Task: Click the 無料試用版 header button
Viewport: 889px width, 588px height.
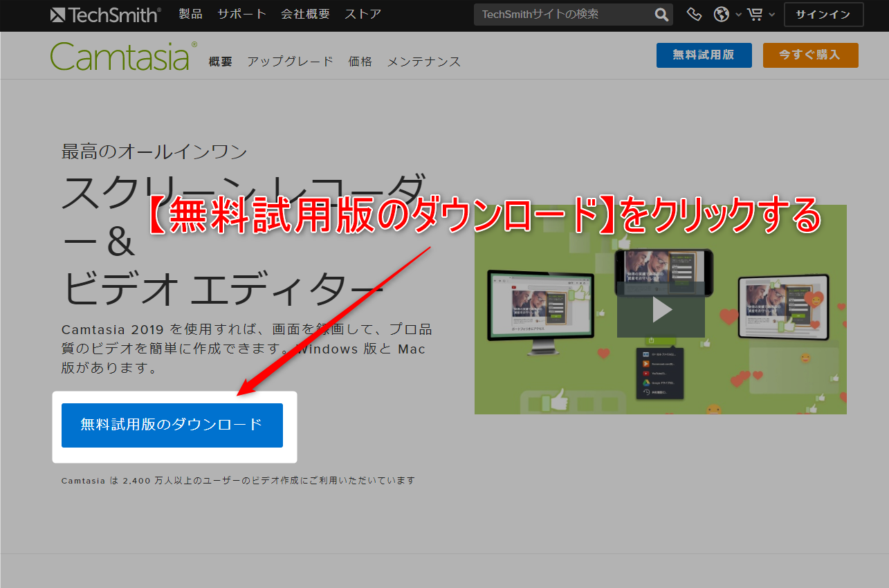Action: tap(704, 55)
